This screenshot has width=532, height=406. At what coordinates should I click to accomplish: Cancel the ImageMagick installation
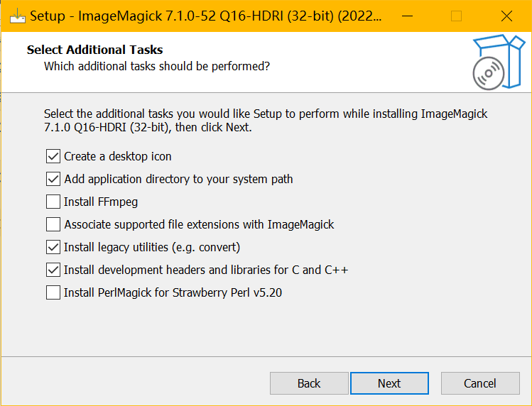[480, 383]
